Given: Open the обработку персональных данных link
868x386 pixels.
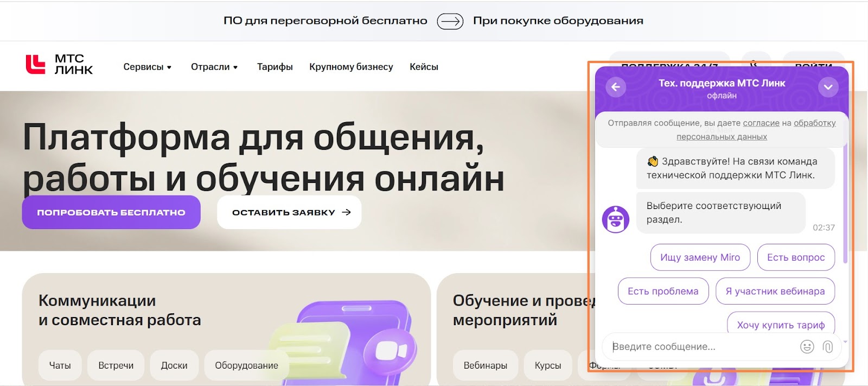Looking at the screenshot, I should [756, 130].
